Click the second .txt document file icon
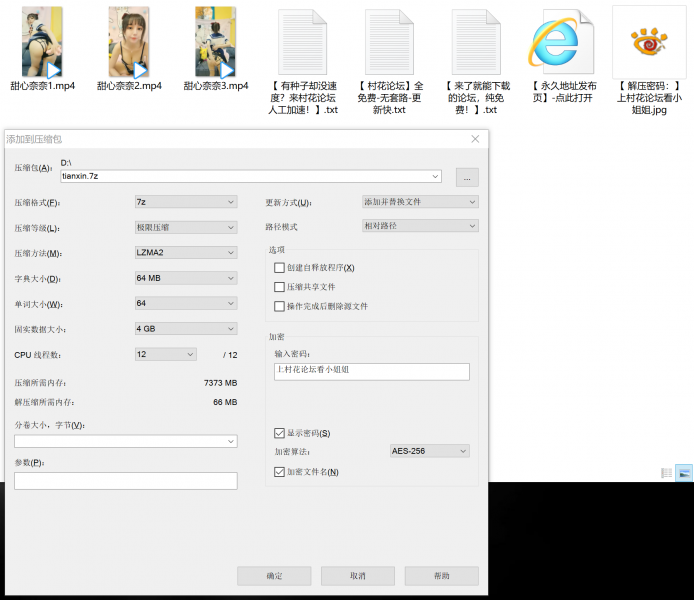Screen dimensions: 694x600 click(x=389, y=42)
